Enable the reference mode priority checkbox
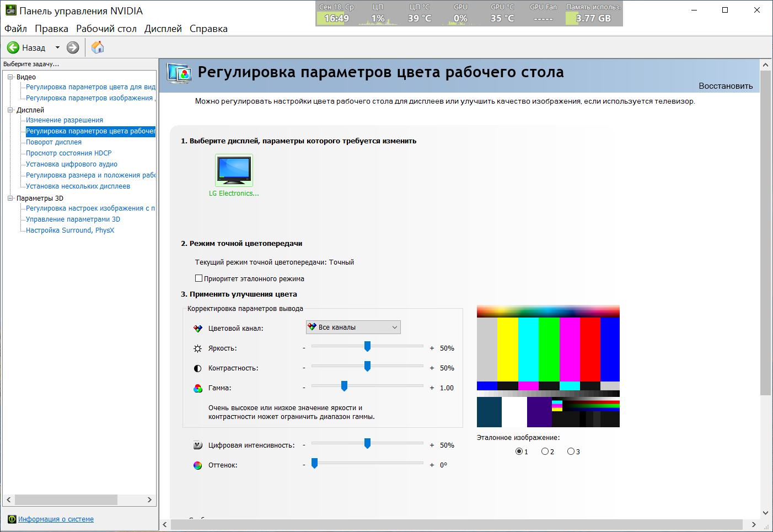This screenshot has width=773, height=532. 199,278
